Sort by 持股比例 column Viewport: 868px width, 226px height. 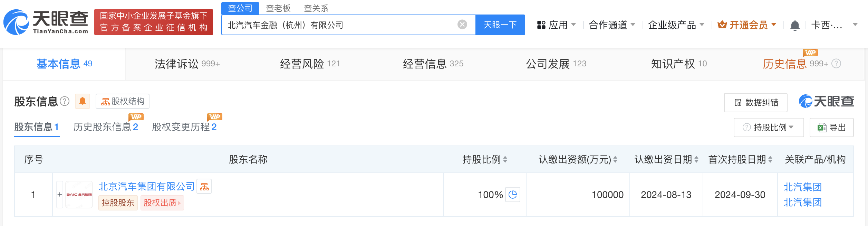tap(505, 159)
